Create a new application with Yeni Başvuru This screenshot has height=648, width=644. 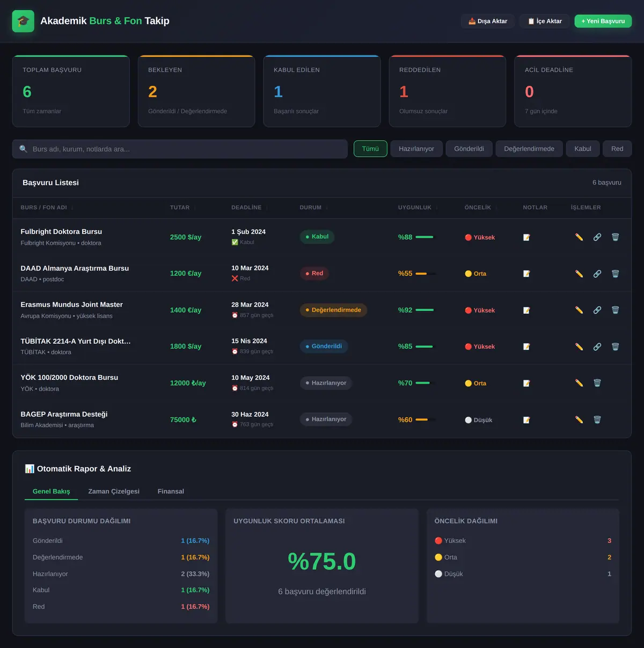coord(603,21)
